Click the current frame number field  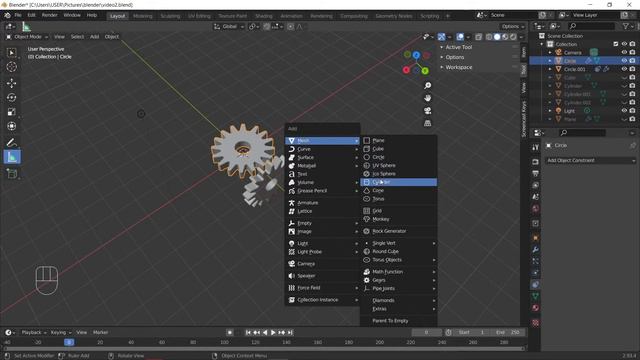(427, 332)
